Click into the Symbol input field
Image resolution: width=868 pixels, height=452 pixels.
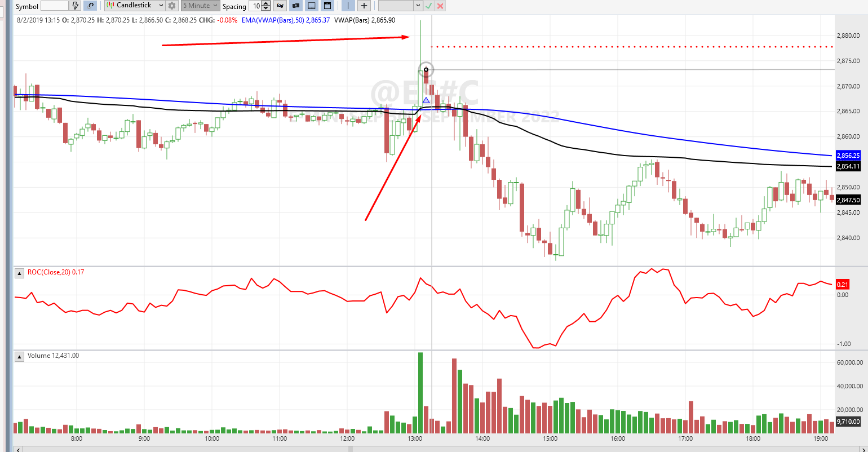coord(55,6)
